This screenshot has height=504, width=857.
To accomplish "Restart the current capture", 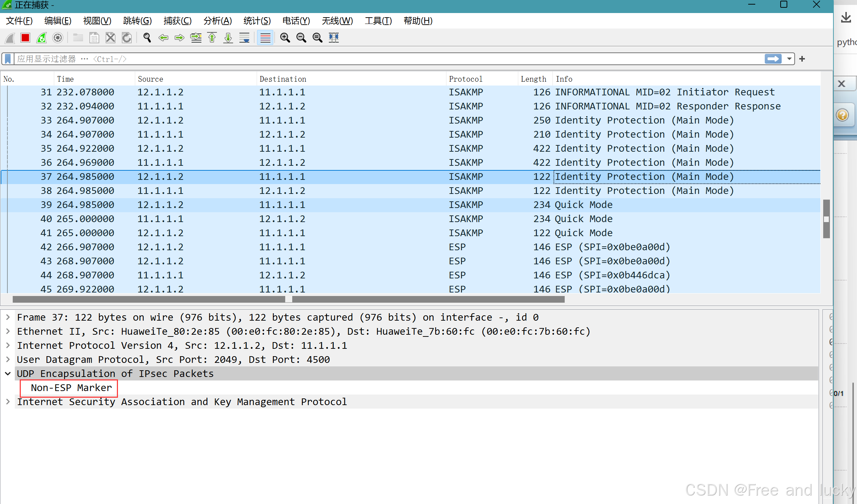I will coord(42,38).
